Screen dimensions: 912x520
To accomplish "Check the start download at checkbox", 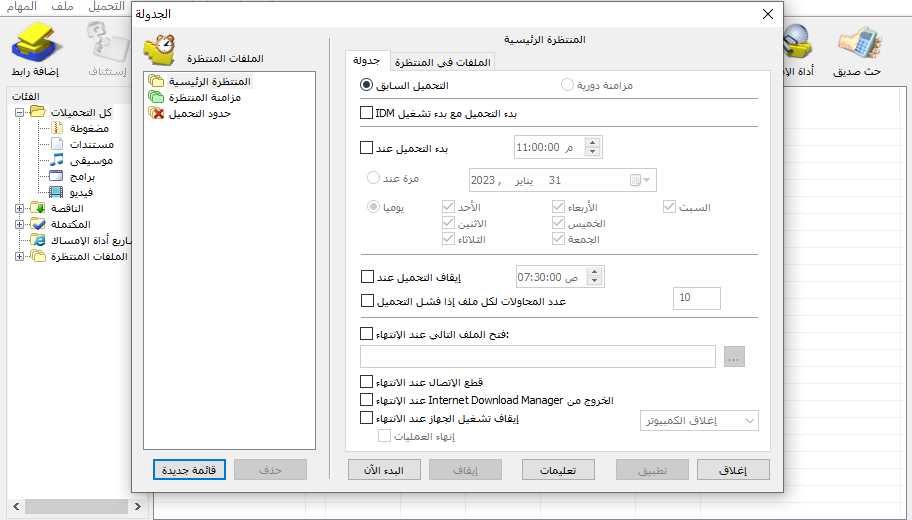I will coord(366,148).
